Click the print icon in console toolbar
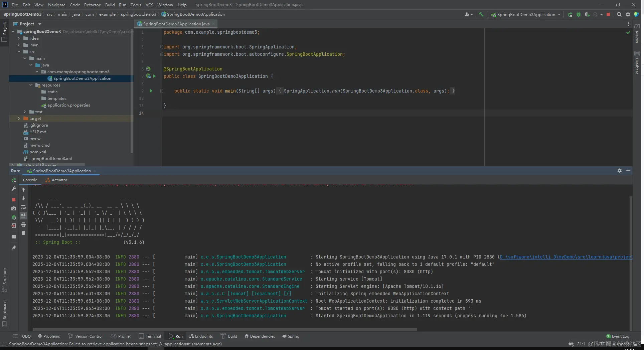The width and height of the screenshot is (644, 350). tap(23, 224)
